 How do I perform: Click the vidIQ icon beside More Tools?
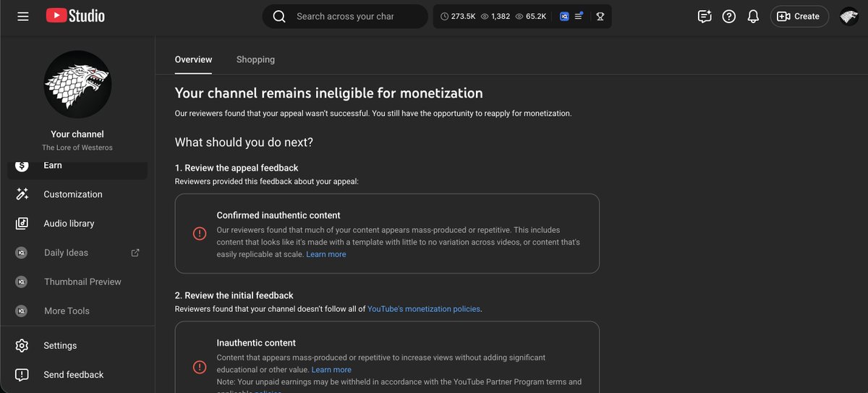pos(22,310)
